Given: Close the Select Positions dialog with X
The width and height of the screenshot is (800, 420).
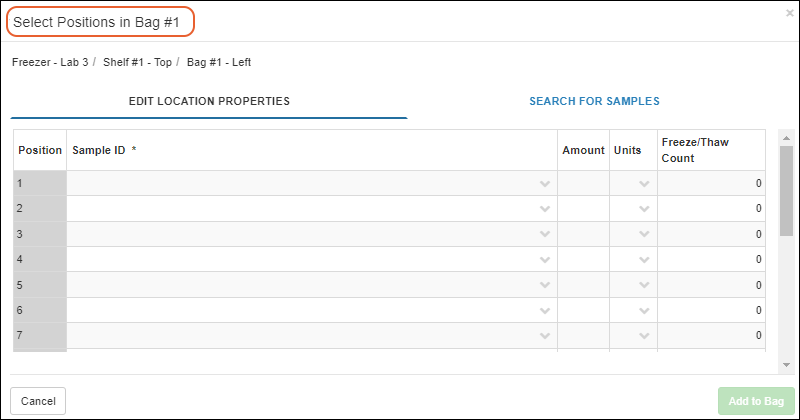Looking at the screenshot, I should click(x=789, y=13).
